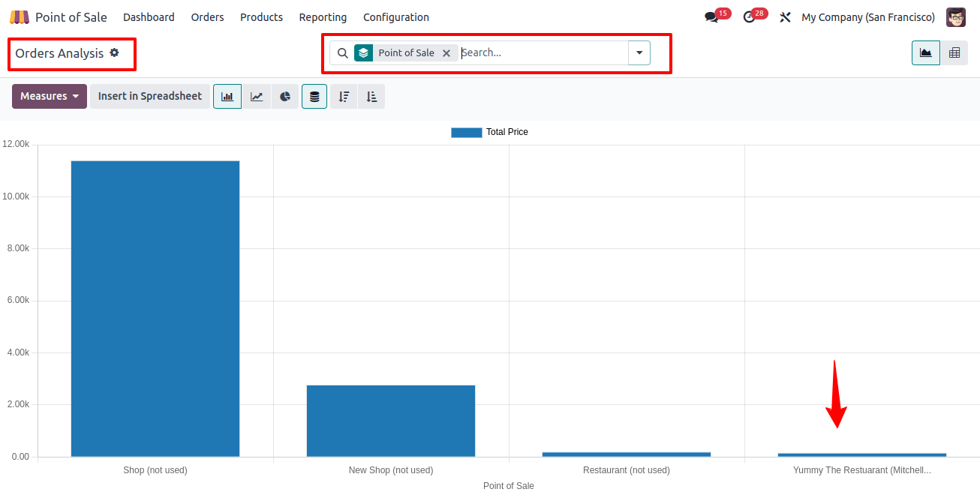Sort bars in ascending order

(371, 96)
